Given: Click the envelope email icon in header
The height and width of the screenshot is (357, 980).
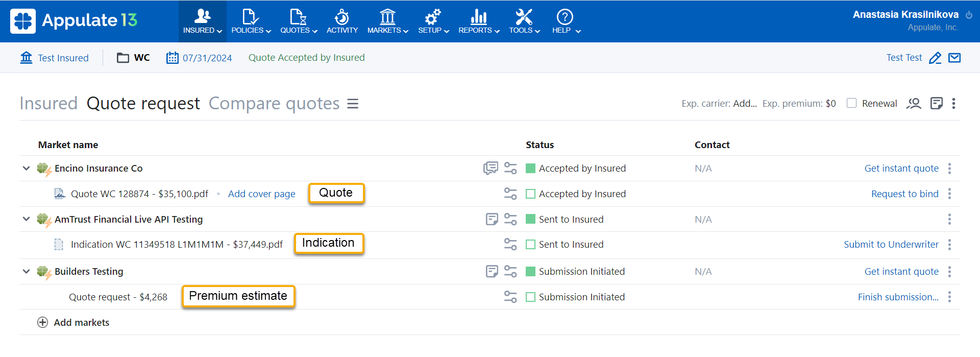Looking at the screenshot, I should (x=954, y=58).
